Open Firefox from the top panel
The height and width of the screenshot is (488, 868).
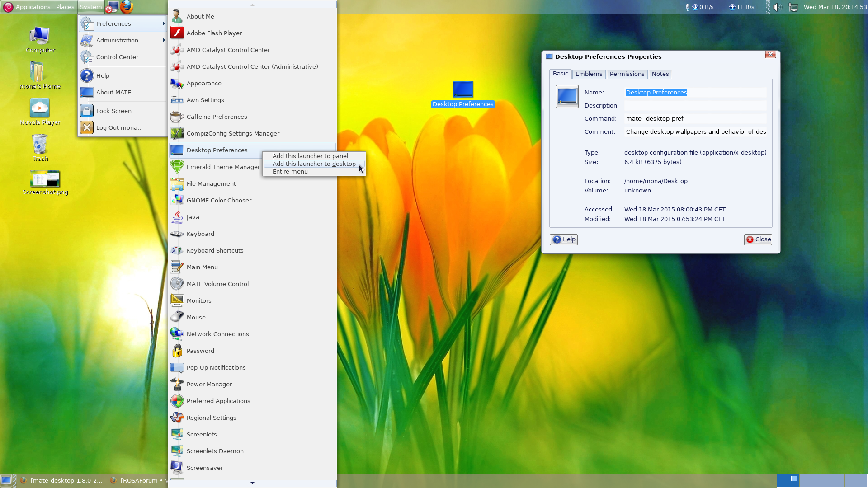(x=127, y=7)
